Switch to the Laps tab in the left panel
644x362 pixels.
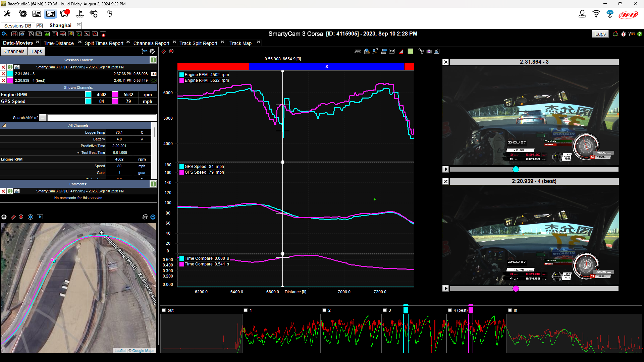tap(36, 51)
